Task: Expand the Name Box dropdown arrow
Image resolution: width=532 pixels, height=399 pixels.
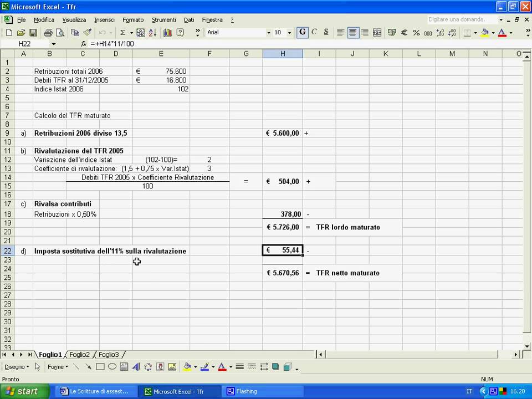Action: 54,44
